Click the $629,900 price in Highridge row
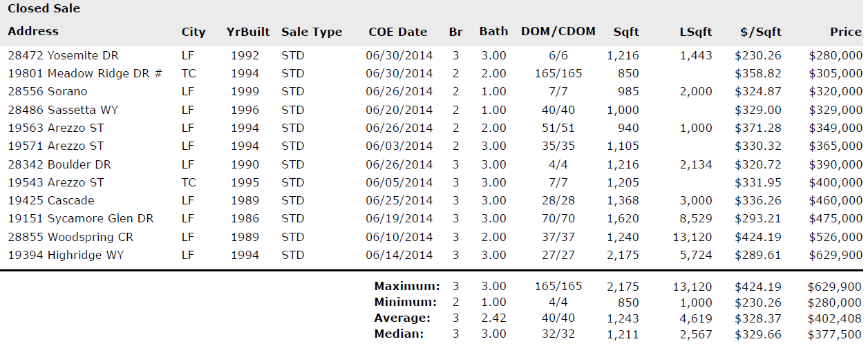The width and height of the screenshot is (868, 346). click(x=835, y=255)
